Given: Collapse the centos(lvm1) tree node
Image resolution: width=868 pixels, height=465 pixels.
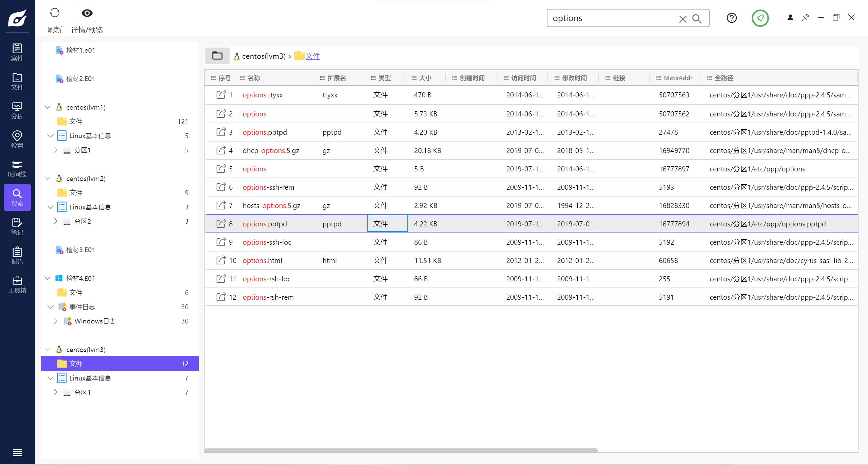Looking at the screenshot, I should (48, 107).
